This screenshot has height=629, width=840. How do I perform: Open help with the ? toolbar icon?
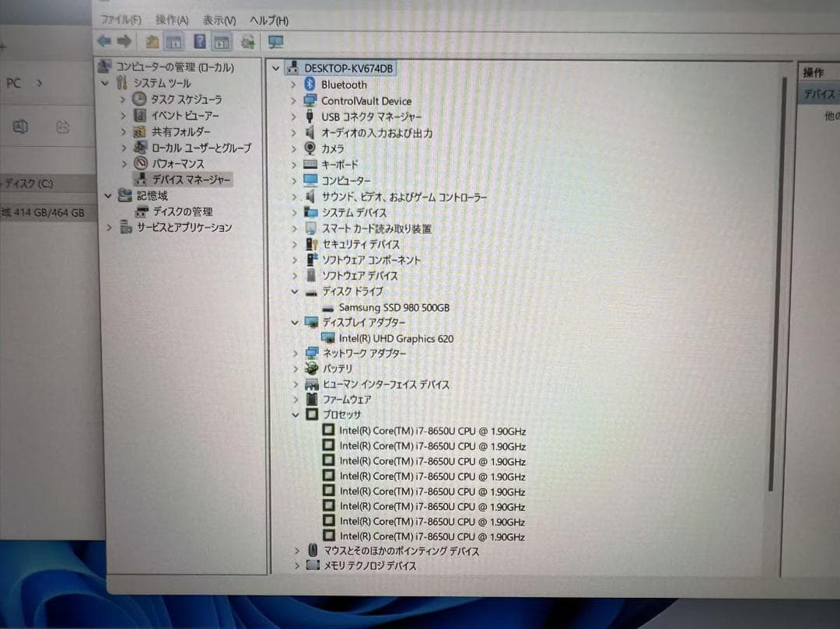200,41
